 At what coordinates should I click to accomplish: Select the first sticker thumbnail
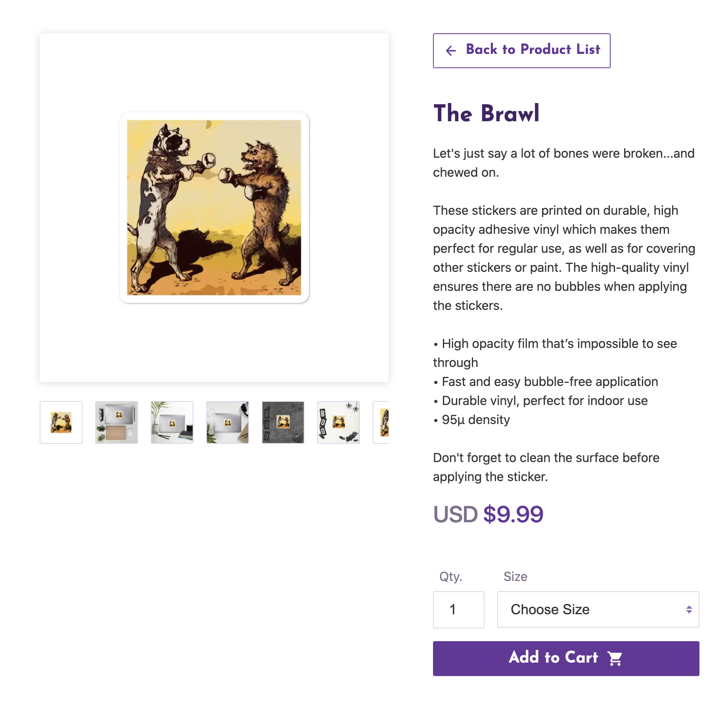coord(61,422)
